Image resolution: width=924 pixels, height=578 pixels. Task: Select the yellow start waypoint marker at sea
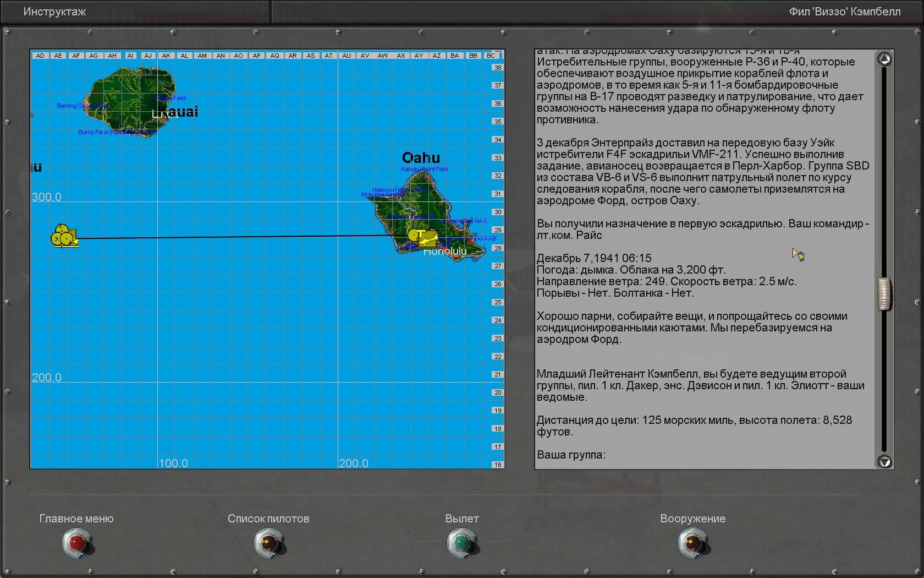pyautogui.click(x=64, y=236)
